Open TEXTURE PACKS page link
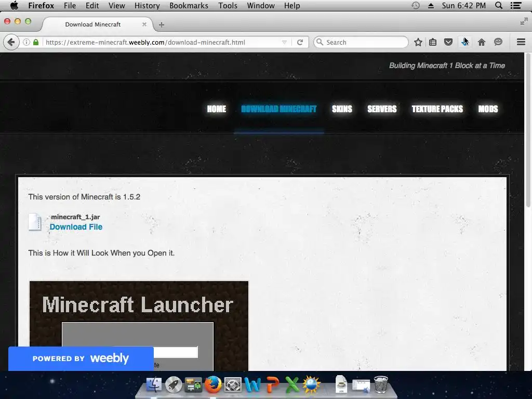The height and width of the screenshot is (399, 532). 437,109
